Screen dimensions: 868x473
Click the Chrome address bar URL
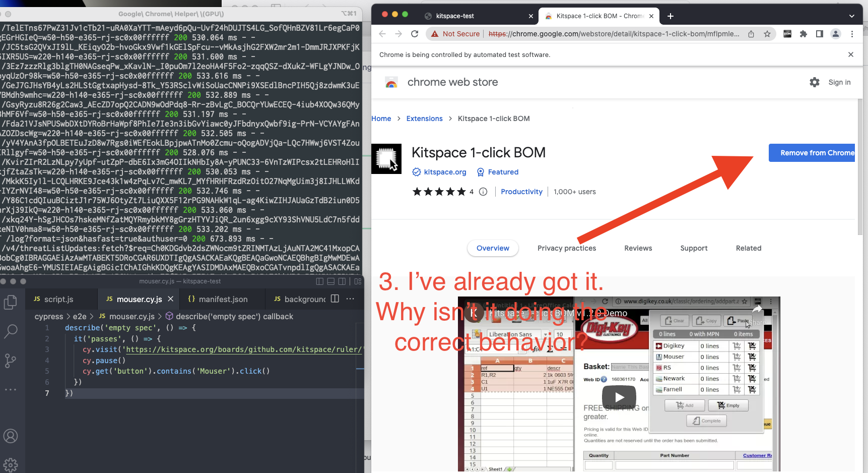tap(614, 34)
